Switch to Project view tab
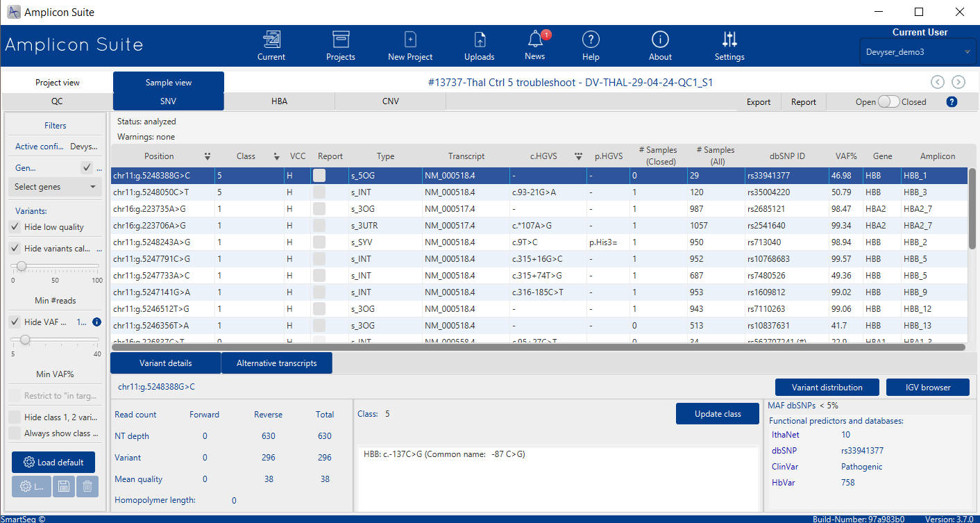The height and width of the screenshot is (523, 980). [x=58, y=82]
